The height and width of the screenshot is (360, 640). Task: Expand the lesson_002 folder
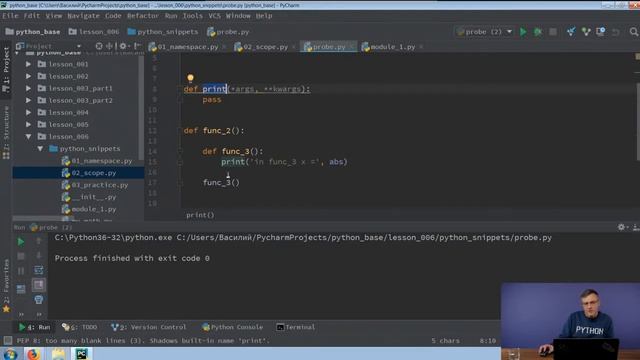click(28, 76)
